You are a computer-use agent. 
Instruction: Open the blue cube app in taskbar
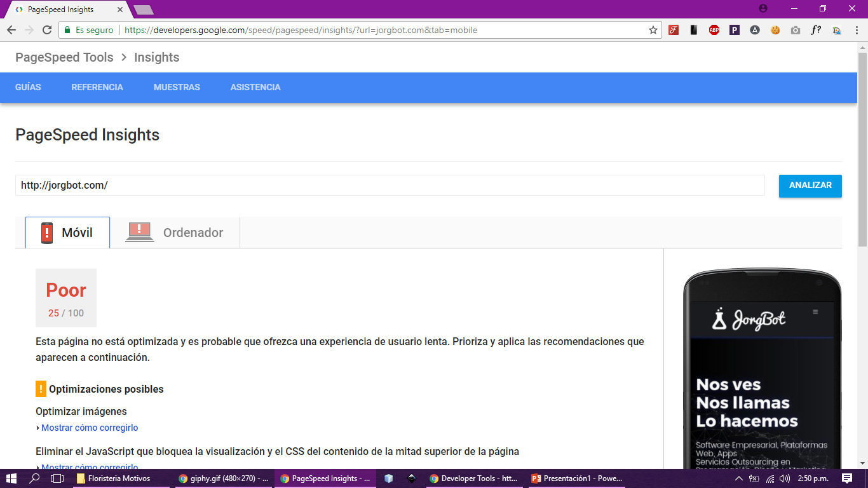tap(389, 478)
